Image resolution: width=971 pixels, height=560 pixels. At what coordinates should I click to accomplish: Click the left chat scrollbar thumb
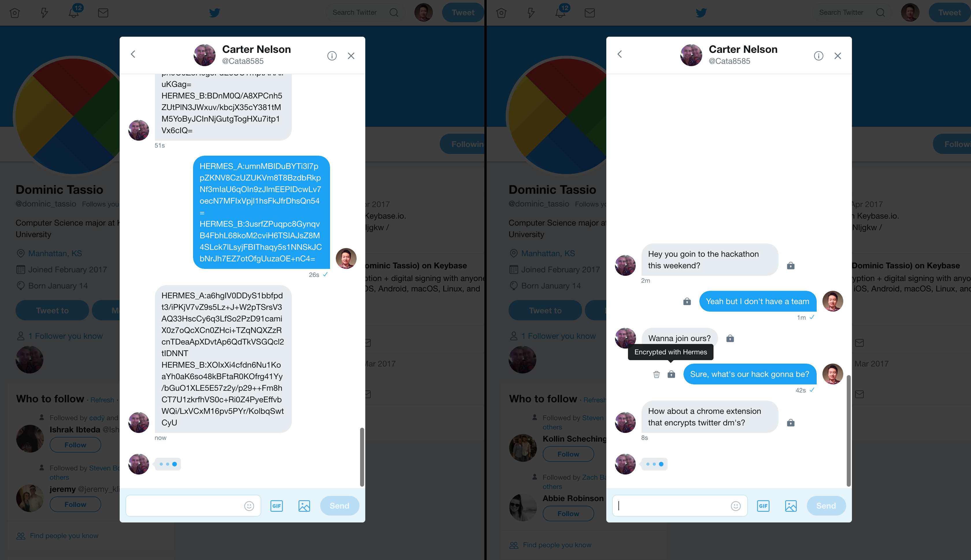tap(362, 457)
